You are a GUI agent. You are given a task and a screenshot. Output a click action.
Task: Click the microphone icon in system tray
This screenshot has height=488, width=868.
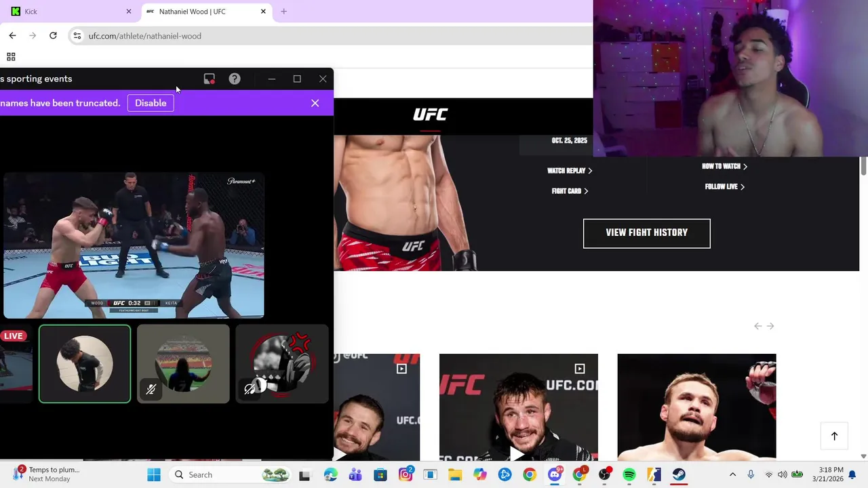click(x=751, y=474)
